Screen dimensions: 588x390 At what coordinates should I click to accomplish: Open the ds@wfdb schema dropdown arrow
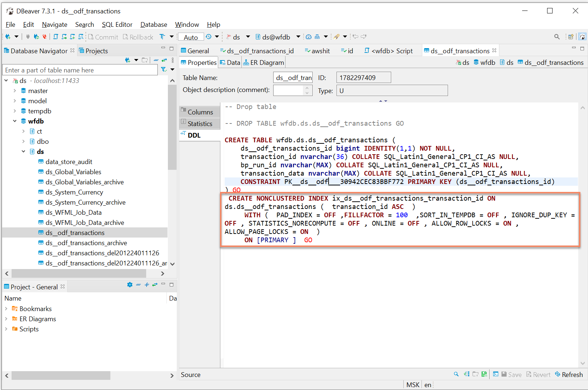[x=298, y=37]
